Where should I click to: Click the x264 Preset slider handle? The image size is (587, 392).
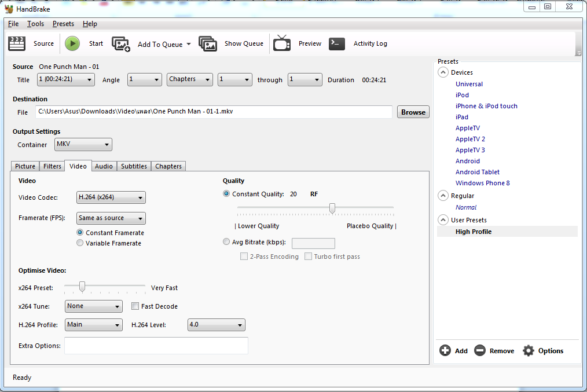pos(82,287)
